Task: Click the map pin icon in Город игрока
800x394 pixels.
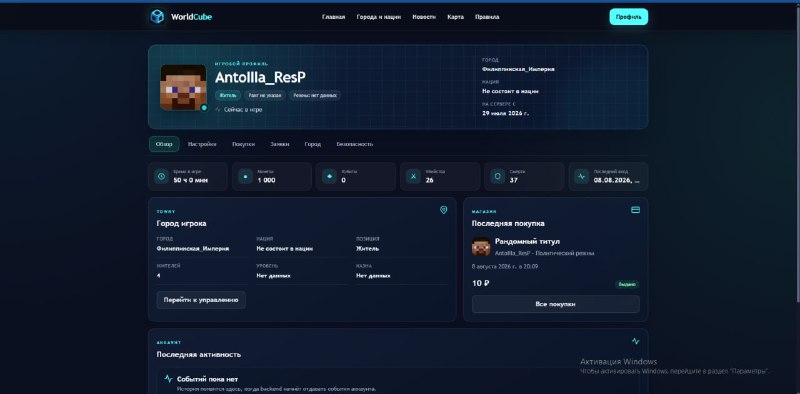Action: (443, 210)
